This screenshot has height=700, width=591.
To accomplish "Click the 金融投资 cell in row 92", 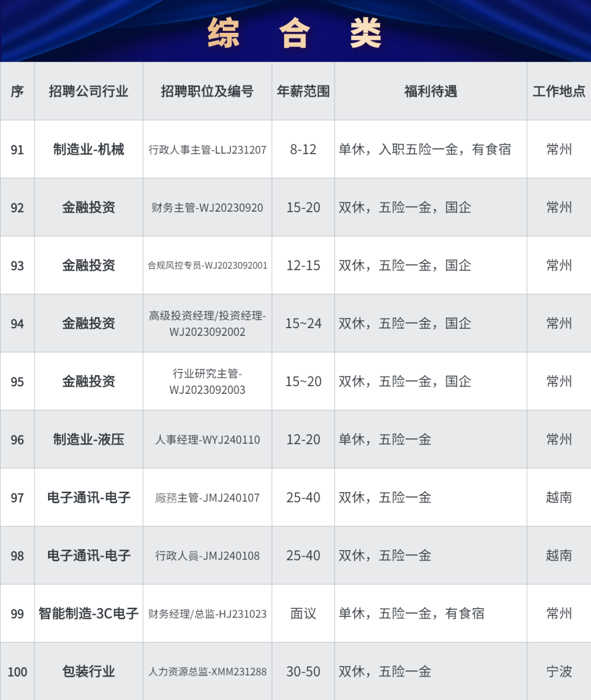I will tap(89, 207).
